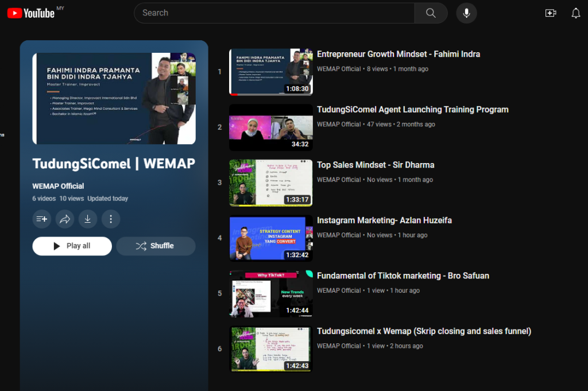This screenshot has height=391, width=588.
Task: Open WEMAP Official channel for Entrepreneur video
Action: point(339,69)
